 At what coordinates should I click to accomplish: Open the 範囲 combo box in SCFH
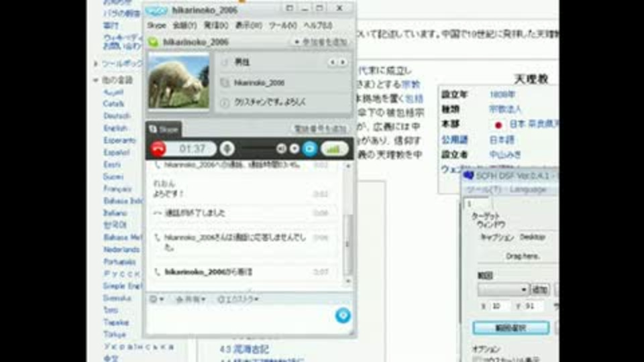(503, 290)
